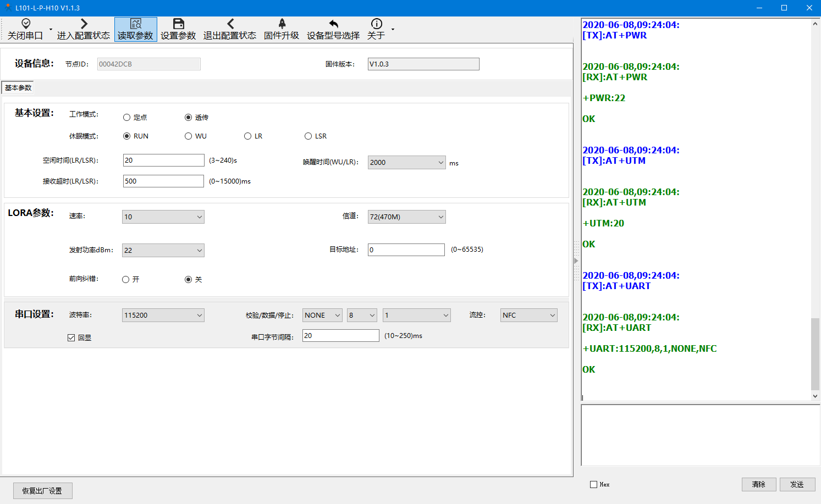Select the LSR sleep mode option
The width and height of the screenshot is (821, 504).
[x=308, y=136]
